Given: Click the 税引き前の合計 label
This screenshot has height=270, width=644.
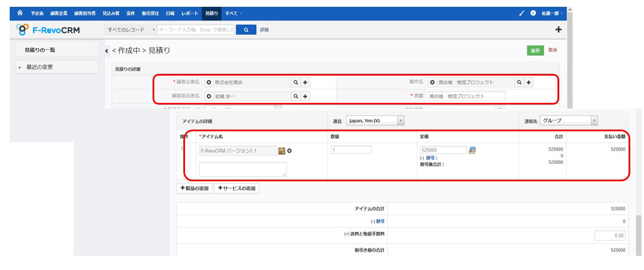Looking at the screenshot, I should tap(369, 250).
